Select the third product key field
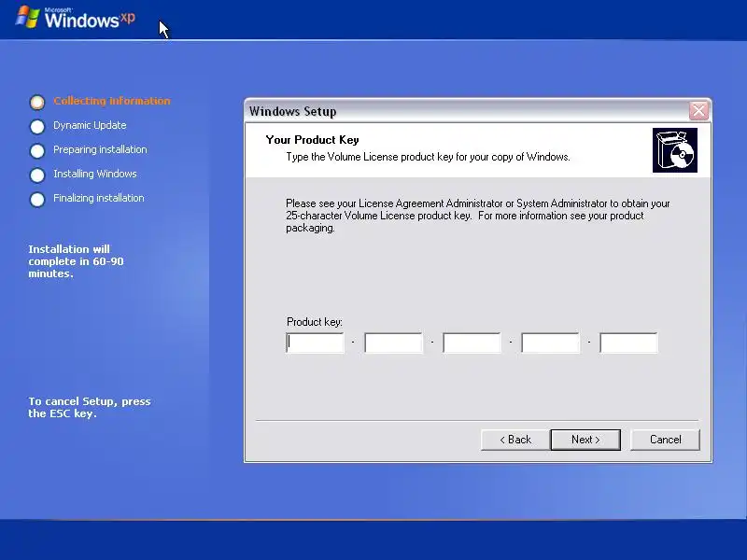This screenshot has width=747, height=560. click(472, 343)
